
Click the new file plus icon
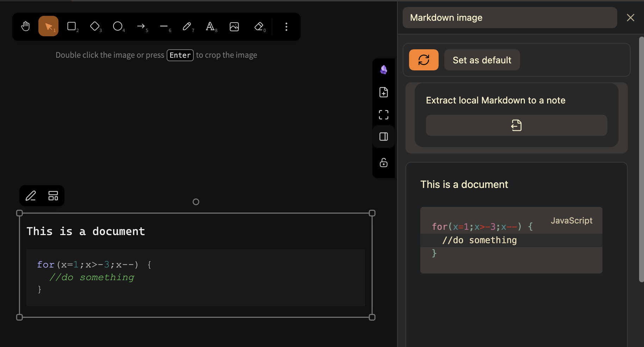point(384,92)
